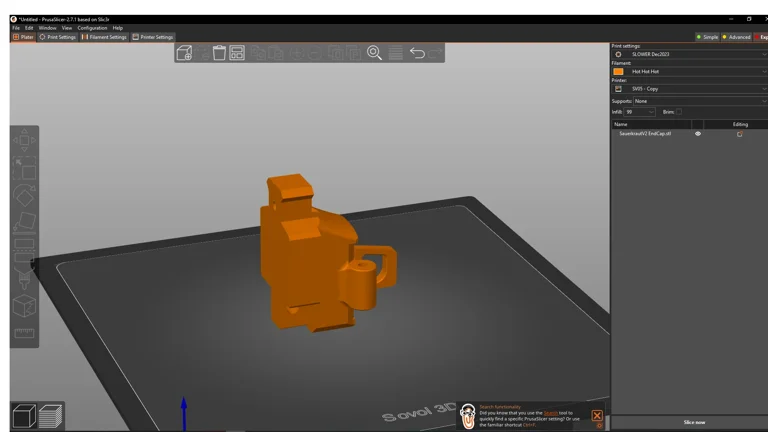Toggle visibility eye for SauerkrautV2 EndCap.stl
The height and width of the screenshot is (432, 768).
click(x=698, y=133)
